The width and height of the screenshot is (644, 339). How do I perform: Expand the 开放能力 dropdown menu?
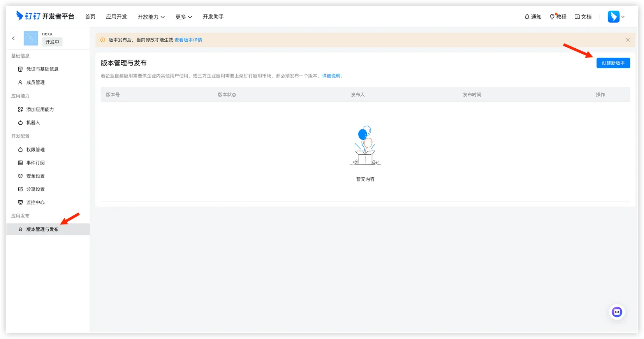tap(151, 17)
